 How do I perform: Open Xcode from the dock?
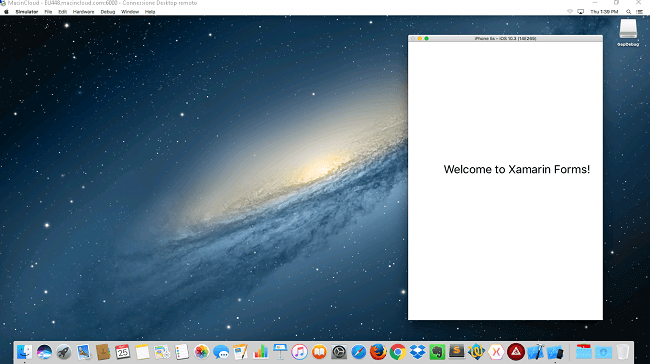click(535, 352)
